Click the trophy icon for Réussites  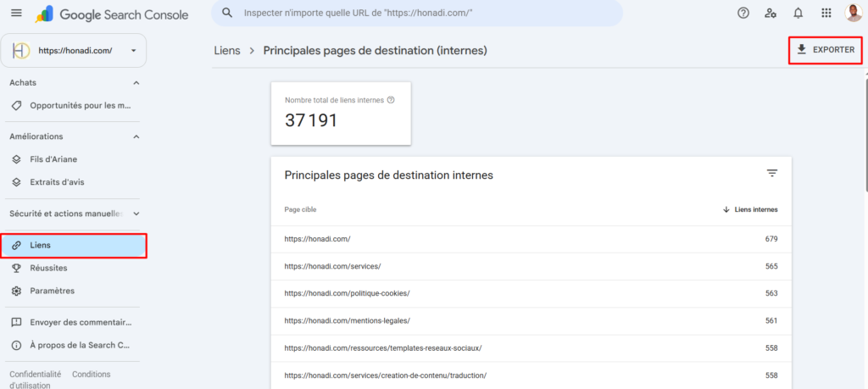pos(17,268)
